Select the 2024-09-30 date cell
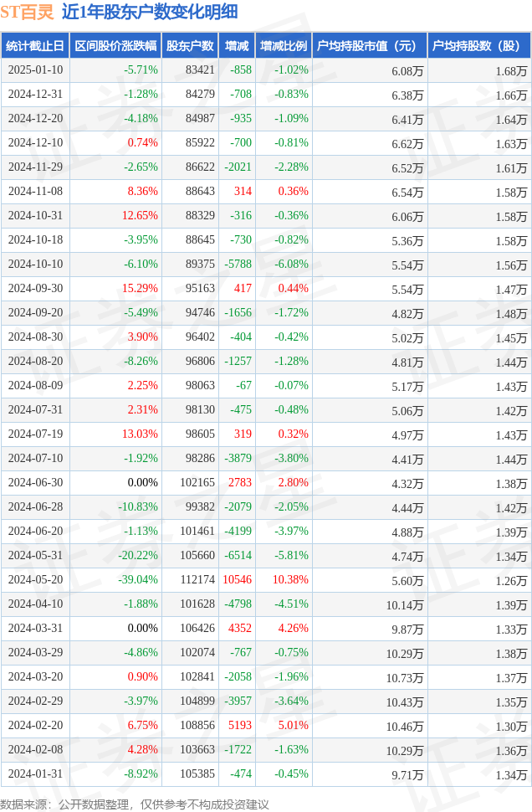532x812 pixels. click(35, 289)
